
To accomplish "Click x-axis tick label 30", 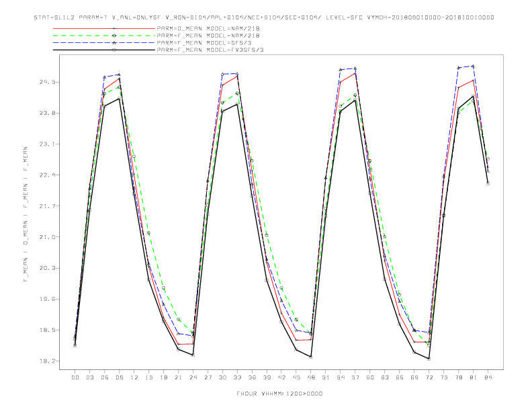I will click(x=222, y=377).
